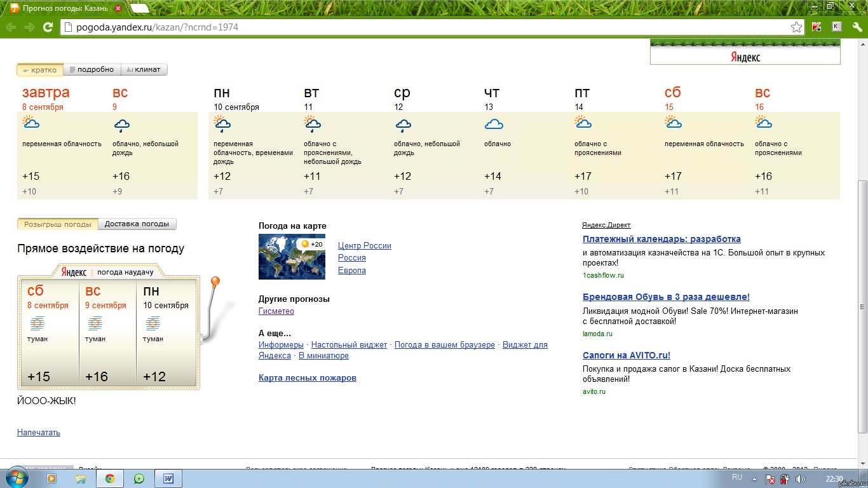This screenshot has height=488, width=868.
Task: Select the Прогноз погоды: Казань browser tab
Action: pyautogui.click(x=65, y=8)
